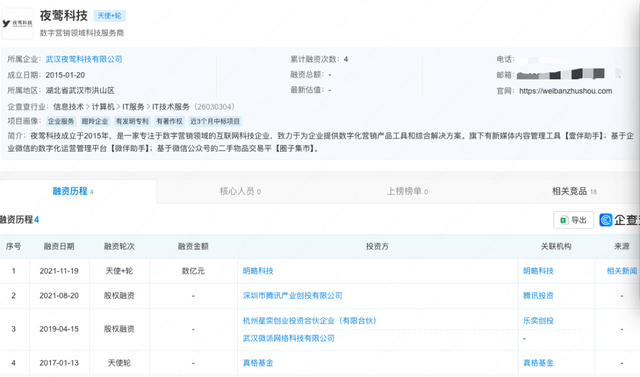Select the 有著作权 project tag
Viewport: 640px width, 377px height.
tap(169, 121)
